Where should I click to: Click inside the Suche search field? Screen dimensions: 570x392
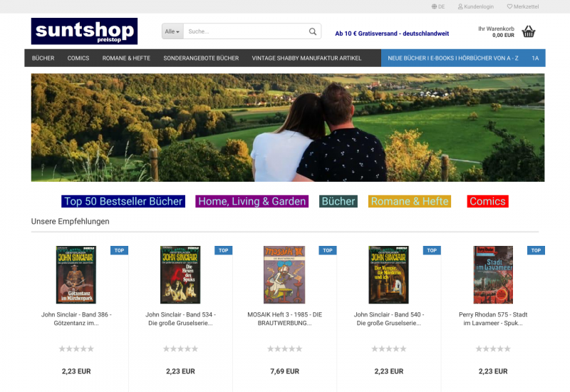tap(245, 31)
